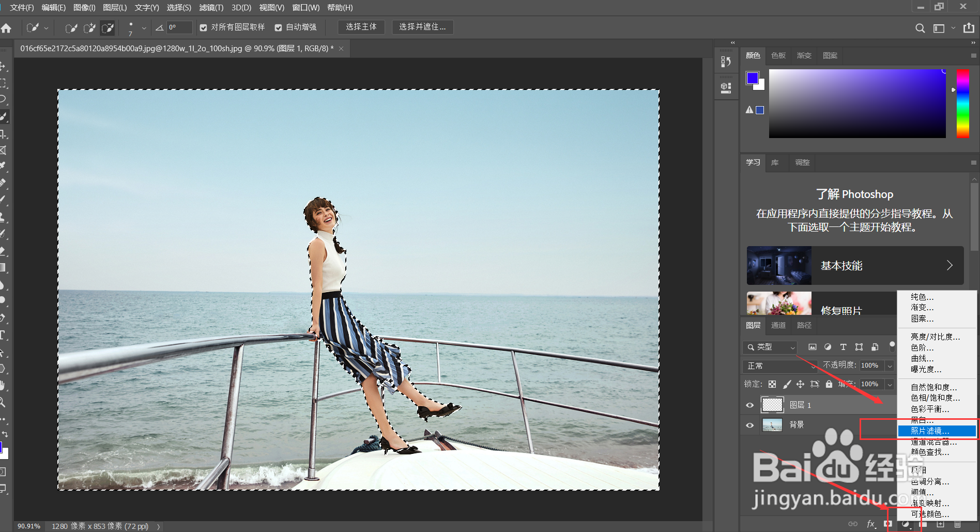The width and height of the screenshot is (980, 532).
Task: Toggle Auto-Enhance checkbox
Action: tap(279, 28)
